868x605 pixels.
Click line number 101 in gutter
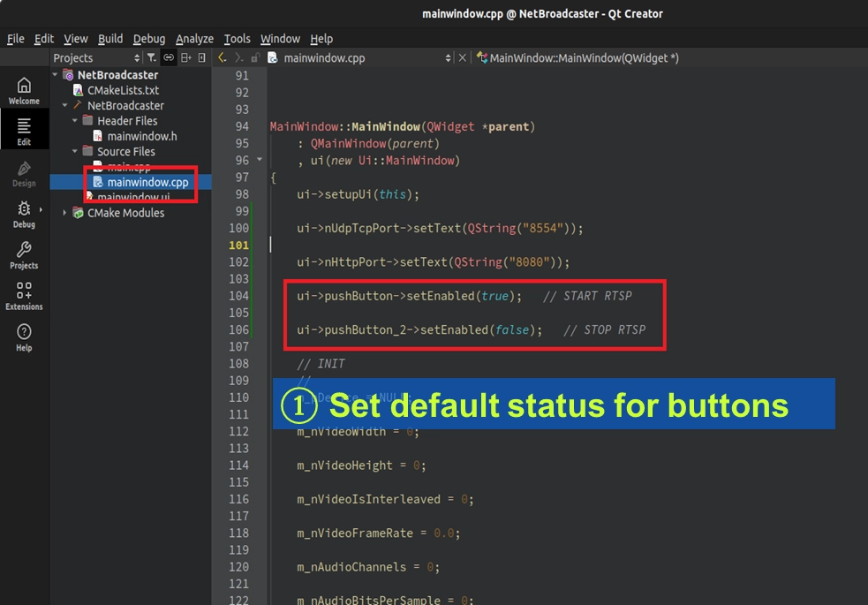coord(238,245)
